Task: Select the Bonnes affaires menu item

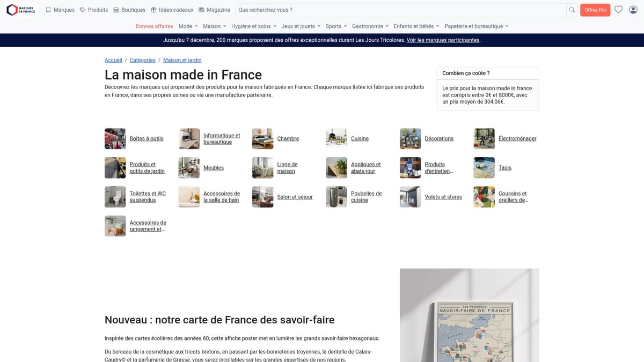Action: point(154,26)
